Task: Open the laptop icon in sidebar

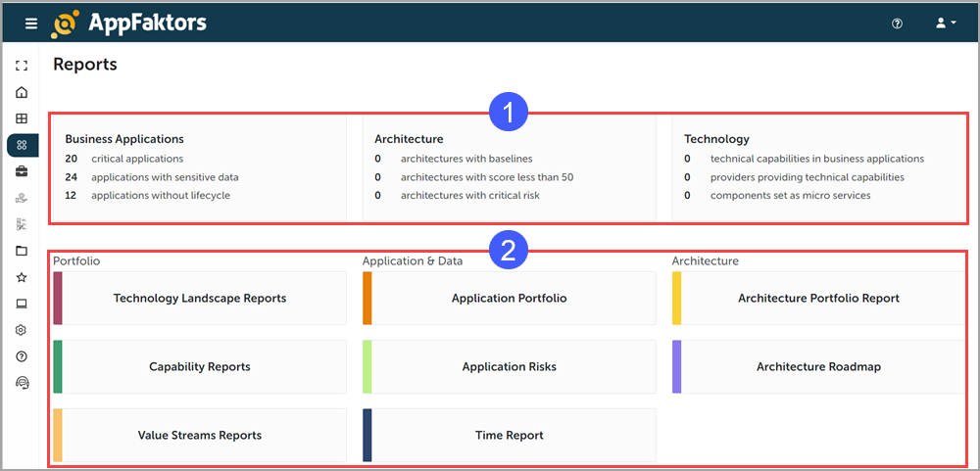Action: click(22, 304)
